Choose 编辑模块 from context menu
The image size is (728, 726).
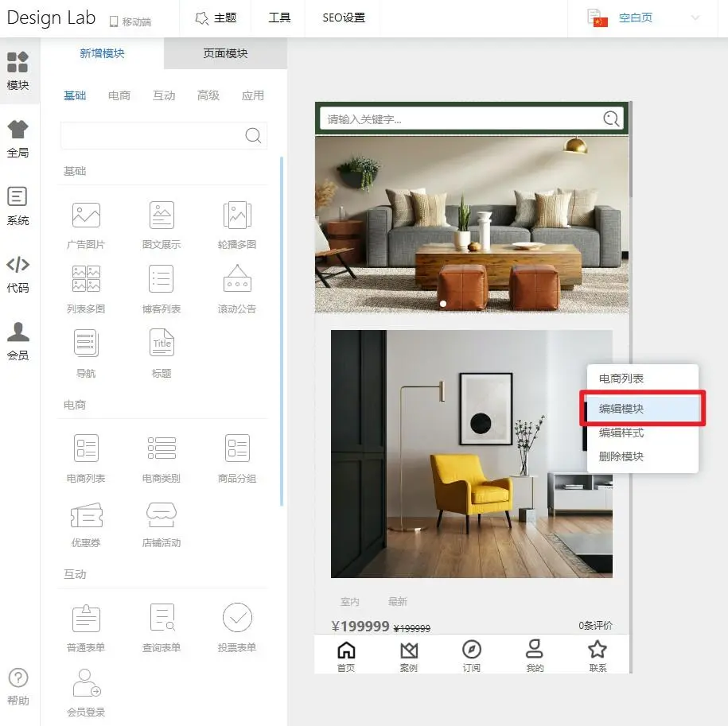[x=621, y=409]
